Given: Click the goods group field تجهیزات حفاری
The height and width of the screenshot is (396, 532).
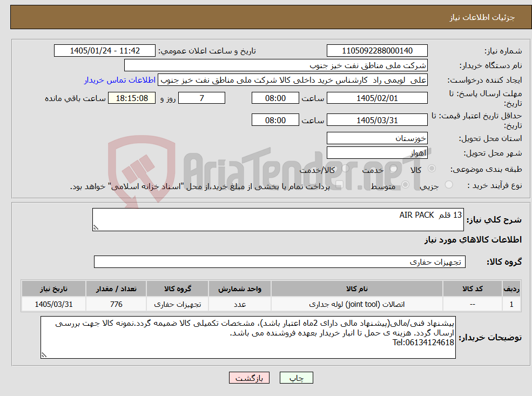Looking at the screenshot, I should coord(280,261).
